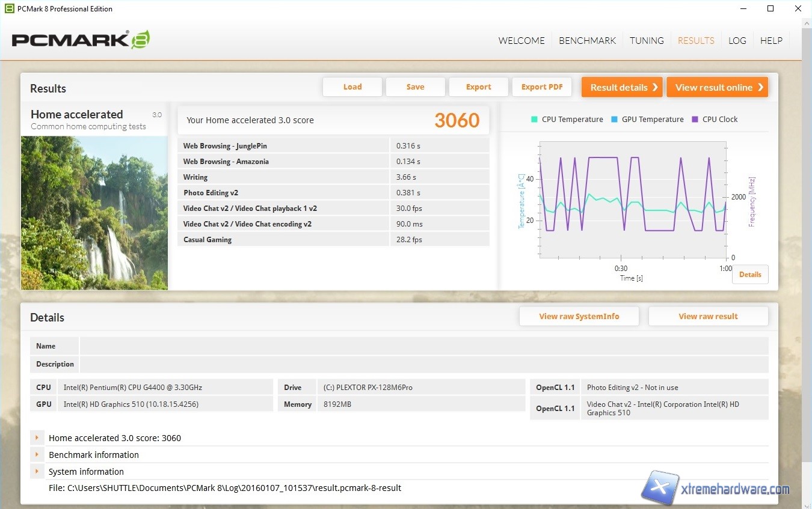Go to the Welcome tab
Screen dimensions: 812x509
coord(521,41)
